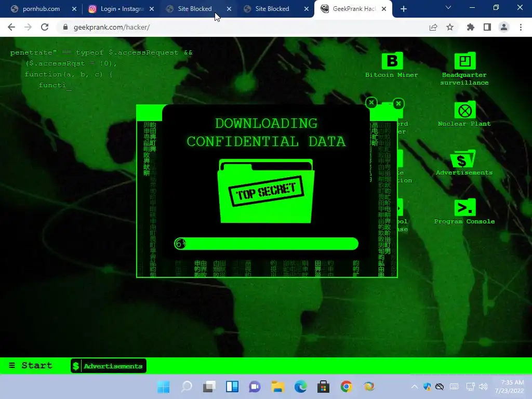Open the Chrome profile avatar
532x399 pixels.
(504, 27)
